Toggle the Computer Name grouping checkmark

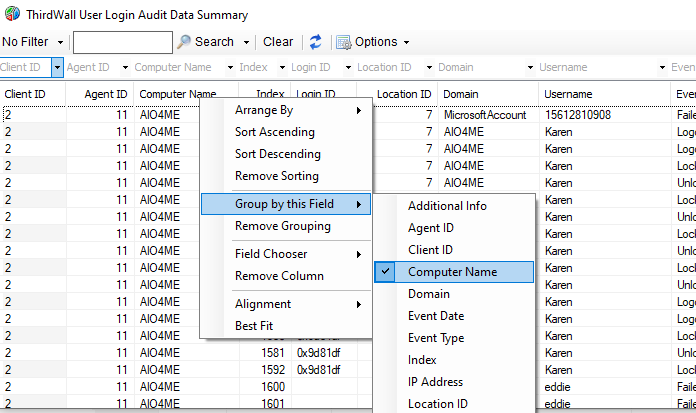(x=385, y=271)
